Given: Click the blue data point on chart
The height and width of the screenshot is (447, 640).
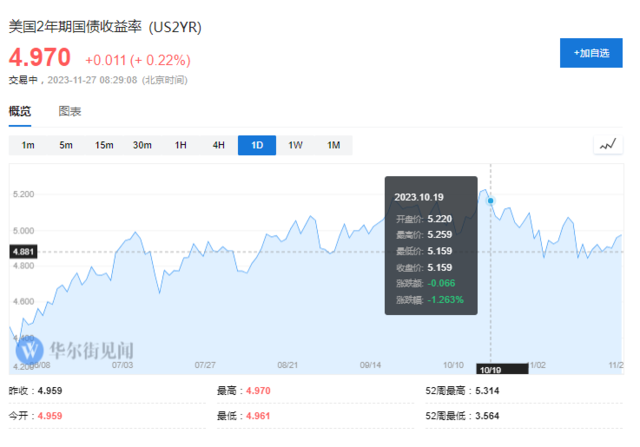Looking at the screenshot, I should pos(491,201).
